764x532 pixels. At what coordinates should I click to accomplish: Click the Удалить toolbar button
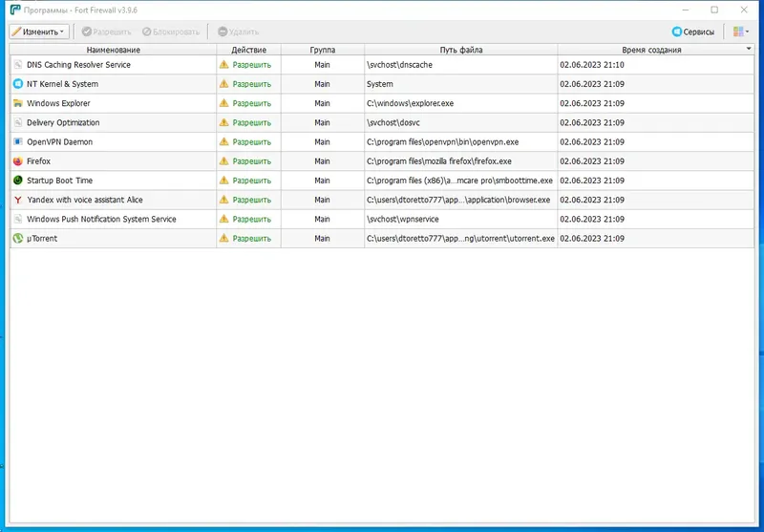point(238,32)
